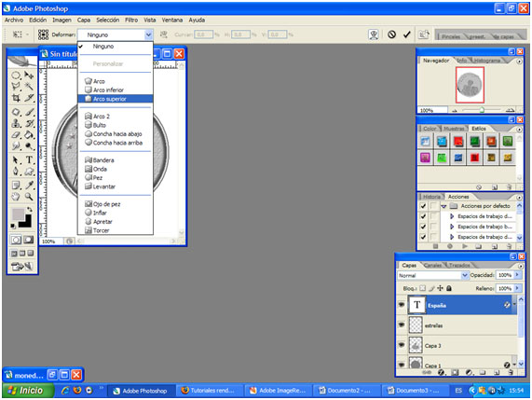Open the Capa menu
The width and height of the screenshot is (532, 400).
click(x=84, y=20)
